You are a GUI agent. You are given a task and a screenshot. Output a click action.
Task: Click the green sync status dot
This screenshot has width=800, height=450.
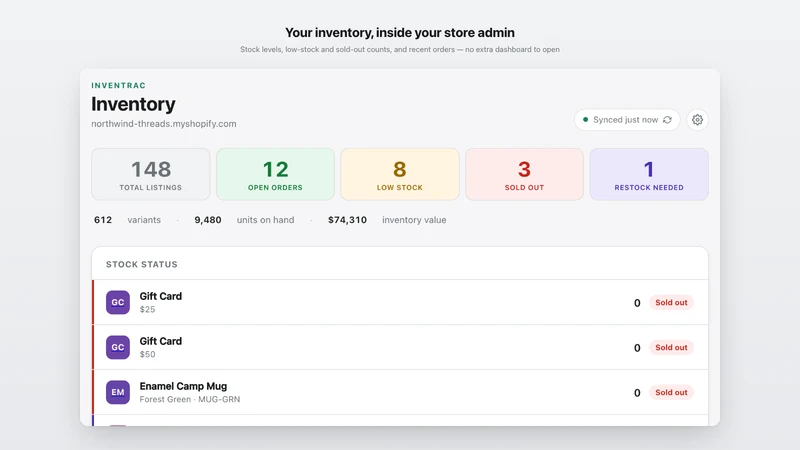pyautogui.click(x=585, y=119)
